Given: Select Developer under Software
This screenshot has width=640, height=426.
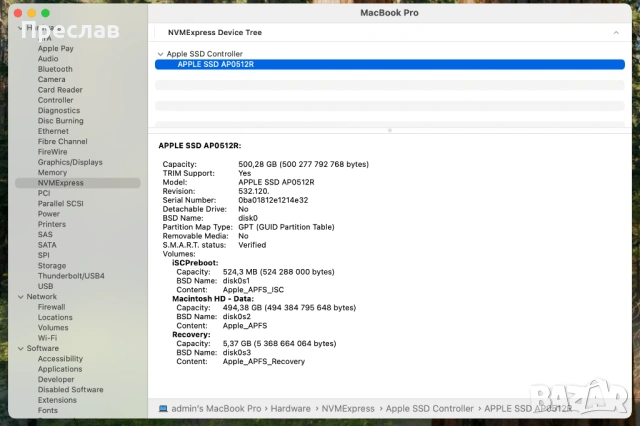Looking at the screenshot, I should click(56, 379).
